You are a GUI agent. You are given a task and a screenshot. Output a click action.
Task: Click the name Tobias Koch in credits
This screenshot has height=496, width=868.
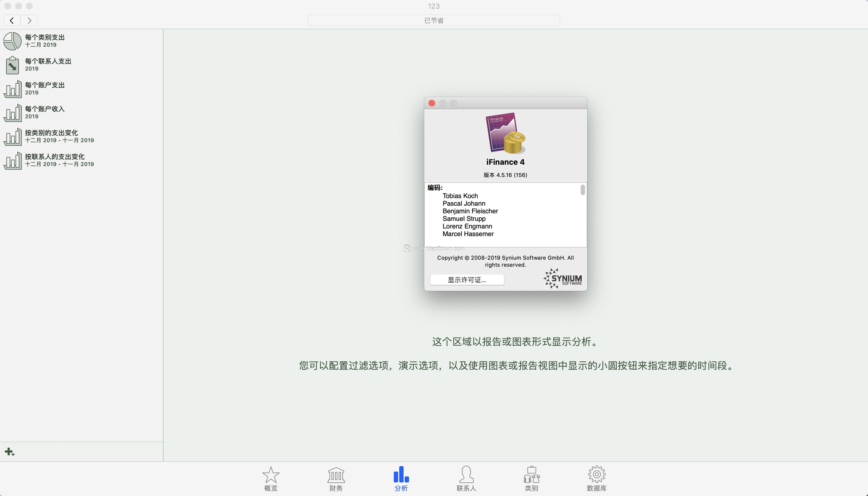[460, 196]
